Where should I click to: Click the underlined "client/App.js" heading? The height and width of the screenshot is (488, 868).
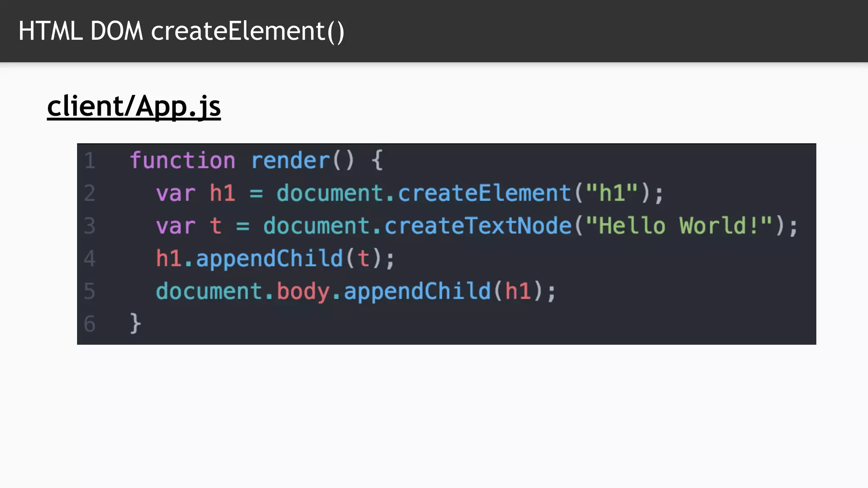pos(134,106)
